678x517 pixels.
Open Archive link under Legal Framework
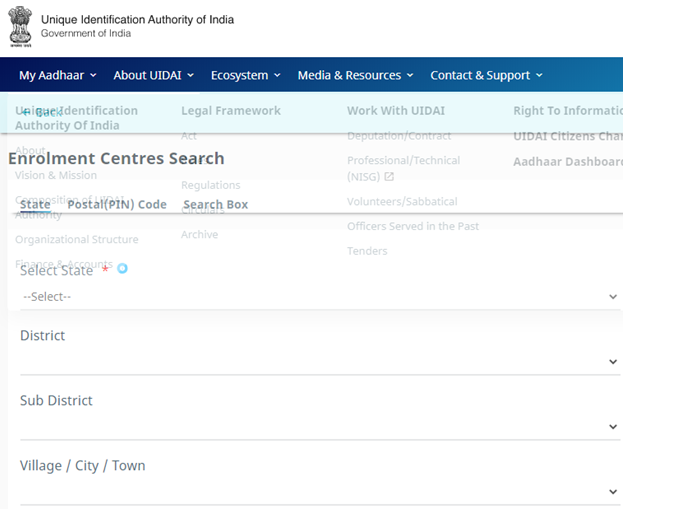tap(199, 234)
